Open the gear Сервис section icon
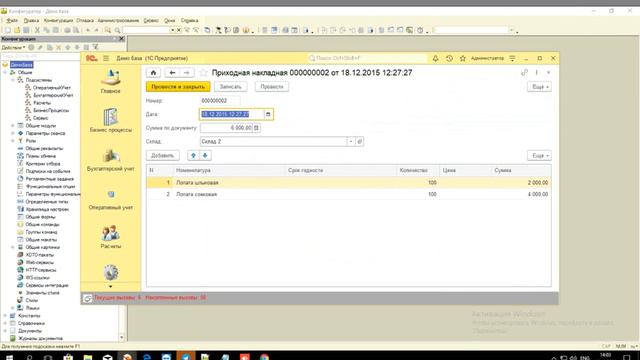Viewport: 640px width, 360px height. point(111,272)
